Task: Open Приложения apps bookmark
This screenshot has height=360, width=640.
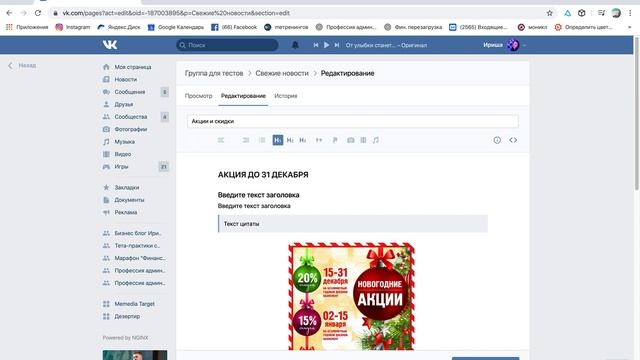Action: click(27, 27)
